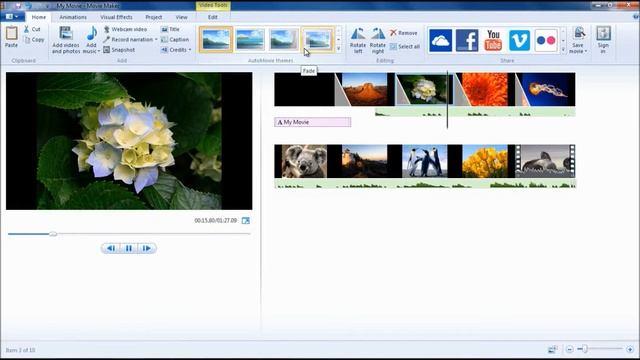The width and height of the screenshot is (640, 360).
Task: Click the Copy icon
Action: (x=27, y=40)
